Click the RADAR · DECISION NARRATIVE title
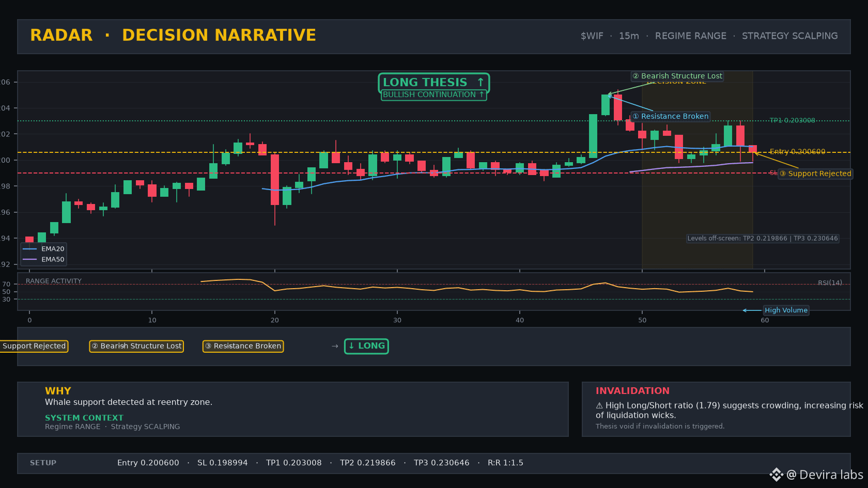Image resolution: width=868 pixels, height=488 pixels. point(173,35)
